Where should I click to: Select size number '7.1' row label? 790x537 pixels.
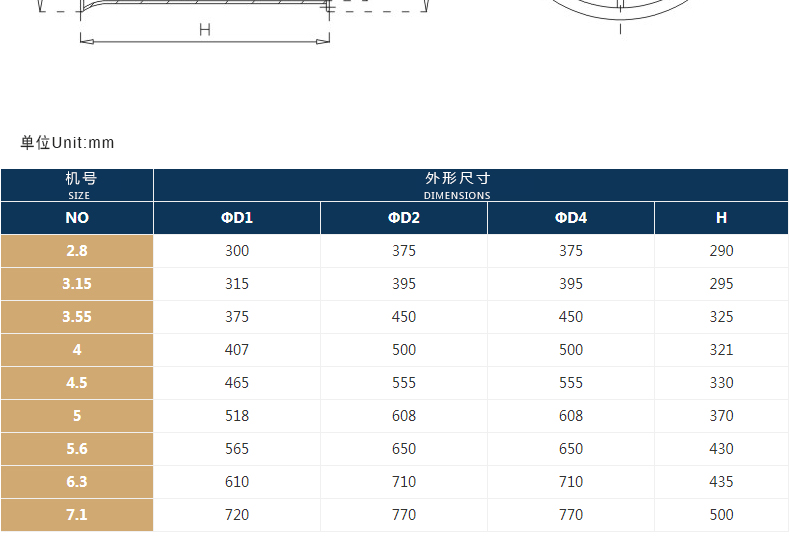tap(77, 515)
